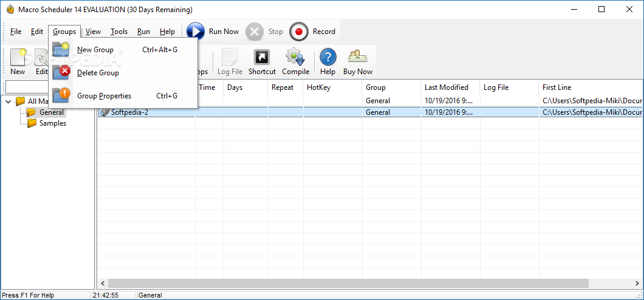Select the General group in tree

(x=52, y=112)
